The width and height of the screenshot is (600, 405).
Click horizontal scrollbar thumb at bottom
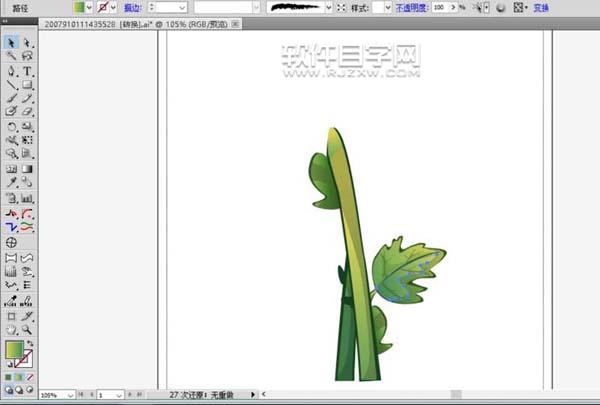(x=456, y=394)
